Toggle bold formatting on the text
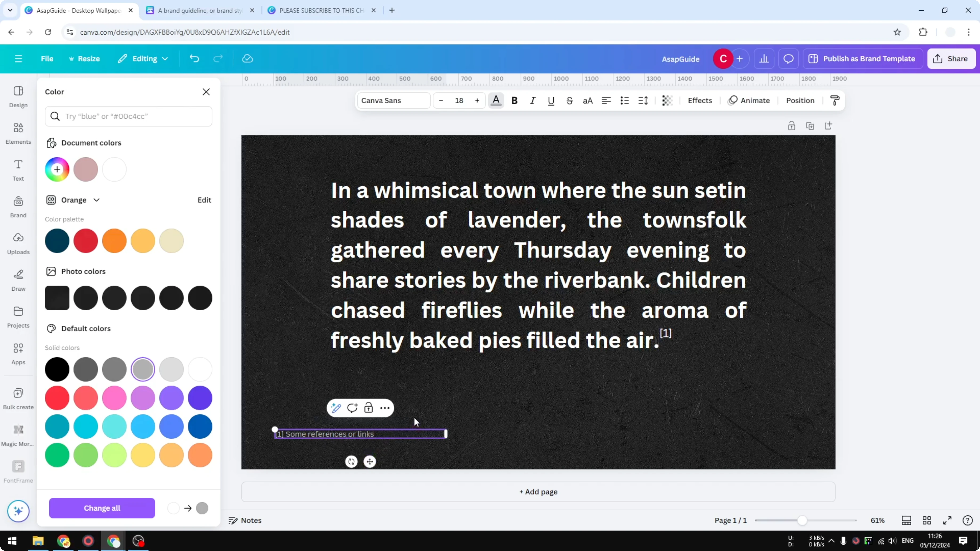This screenshot has width=980, height=551. [514, 100]
